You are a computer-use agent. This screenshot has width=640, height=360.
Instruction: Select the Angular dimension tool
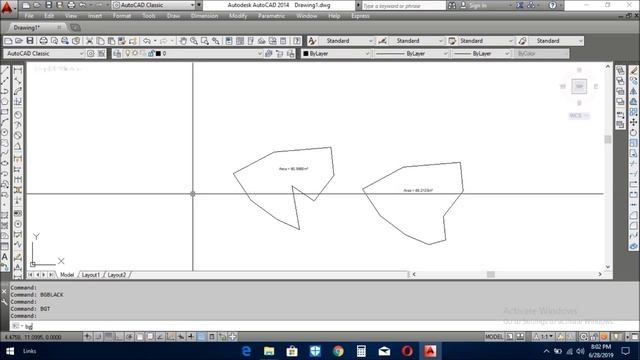click(x=18, y=146)
